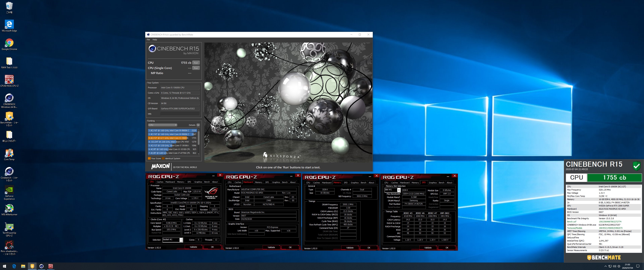Click OK in the SPD CPU-Z window

[x=447, y=248]
